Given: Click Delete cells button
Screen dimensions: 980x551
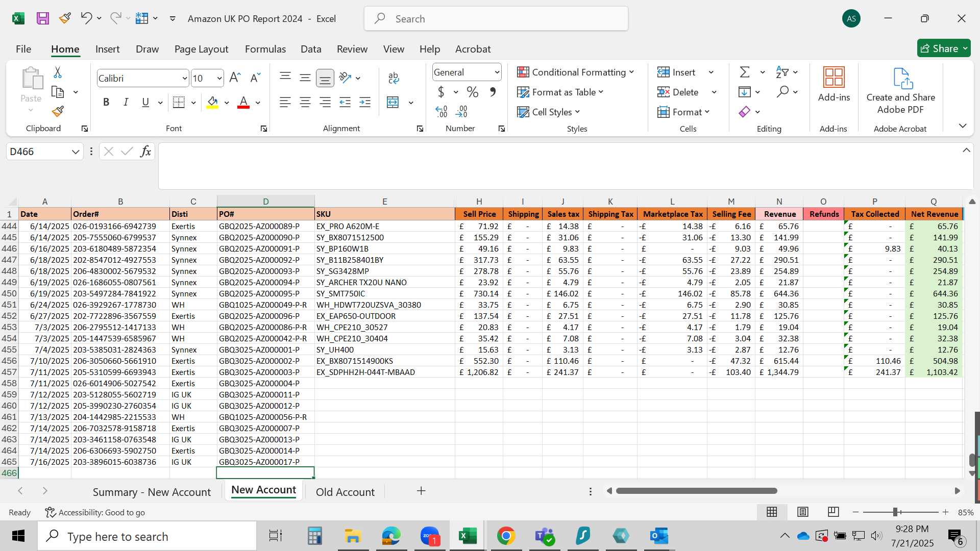Looking at the screenshot, I should point(678,92).
